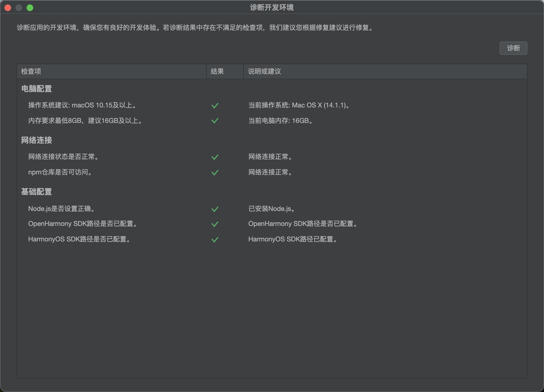Screen dimensions: 544x392
Task: Select the npm仓库是否可访问 check item
Action: point(60,172)
